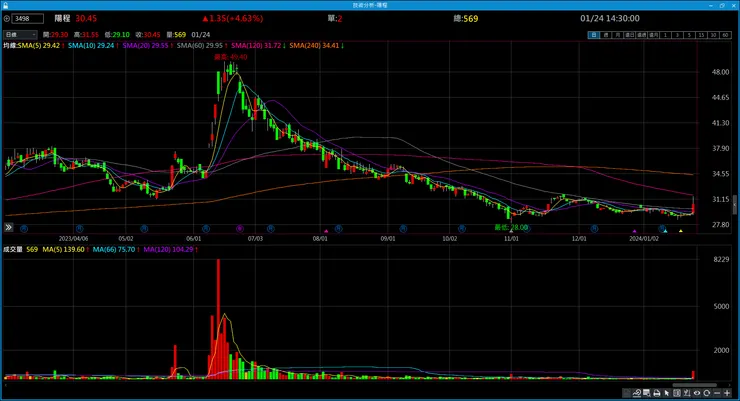Image resolution: width=740 pixels, height=401 pixels.
Task: Click the SMA(20) 29.55 indicator label
Action: coord(145,46)
